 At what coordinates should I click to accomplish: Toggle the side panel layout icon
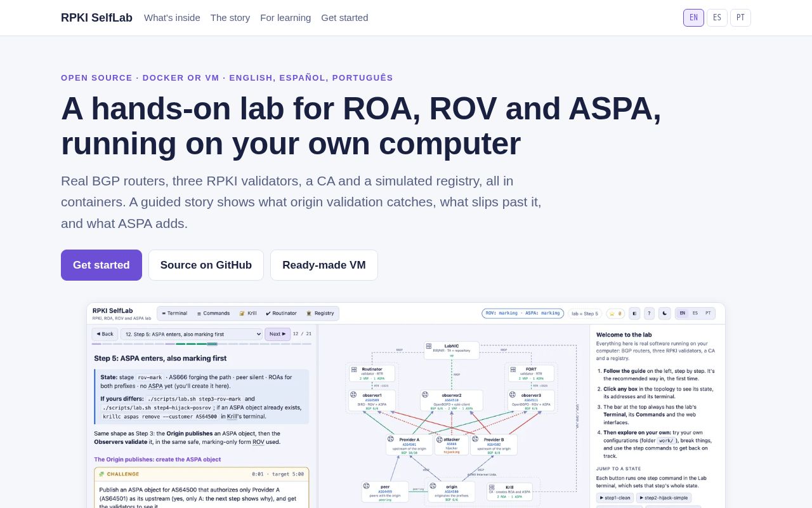(634, 313)
